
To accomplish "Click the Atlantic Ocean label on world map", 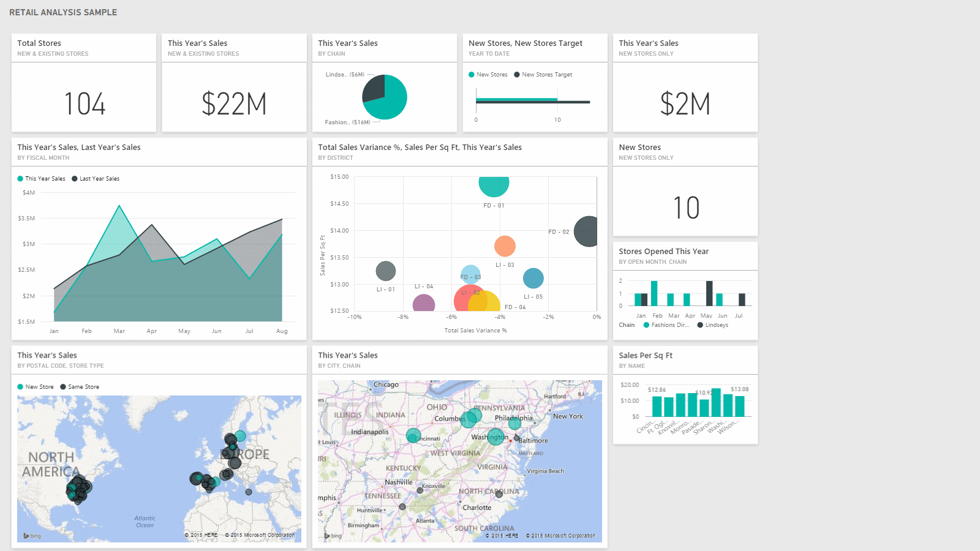I will point(145,522).
